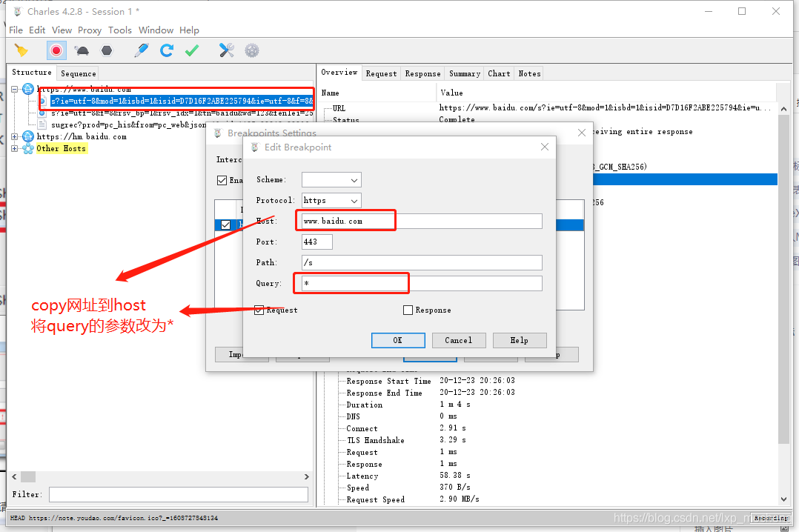Open Tools via wrench icon

click(x=226, y=50)
